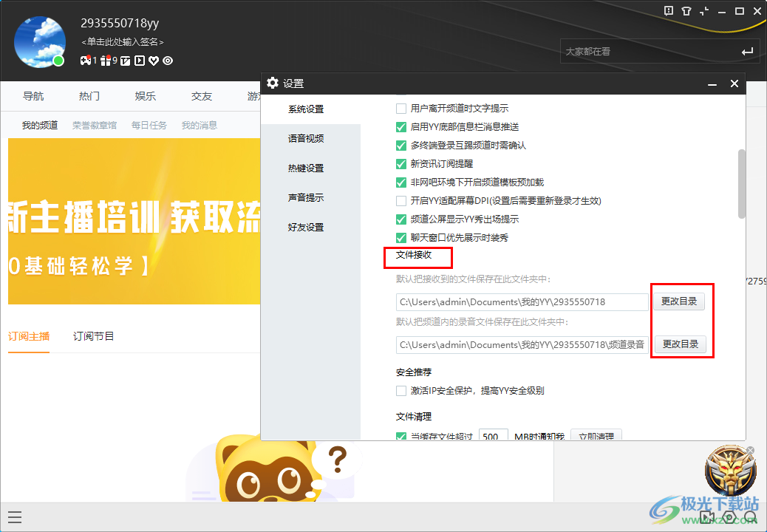Open 我的消息 sub-tab

pos(200,125)
